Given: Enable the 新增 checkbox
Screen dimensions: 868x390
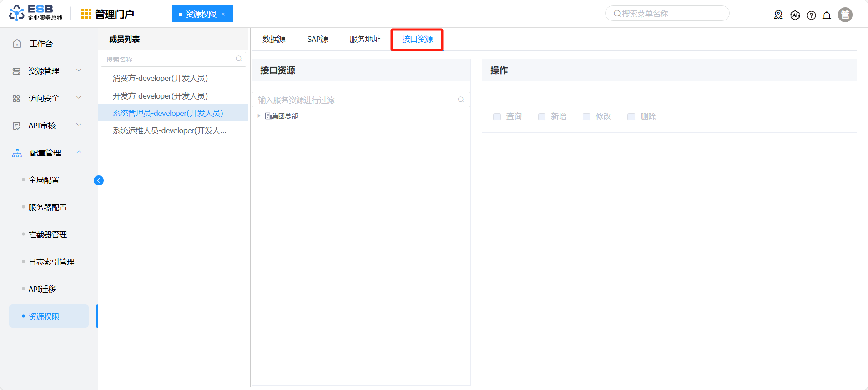Looking at the screenshot, I should [541, 117].
